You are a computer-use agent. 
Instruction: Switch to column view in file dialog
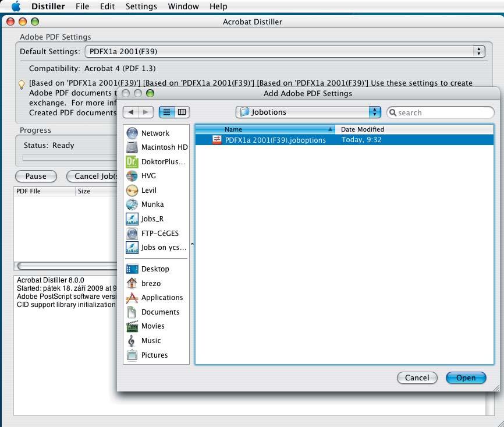click(x=182, y=112)
